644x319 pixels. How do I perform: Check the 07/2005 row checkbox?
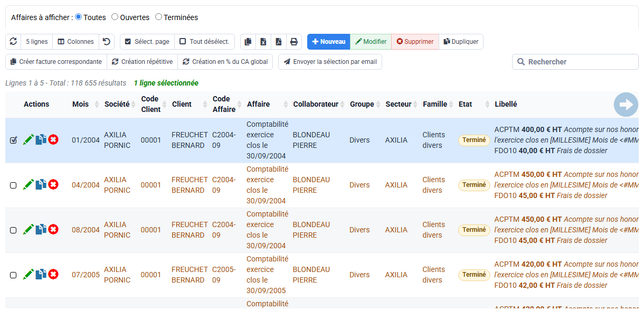pyautogui.click(x=13, y=275)
